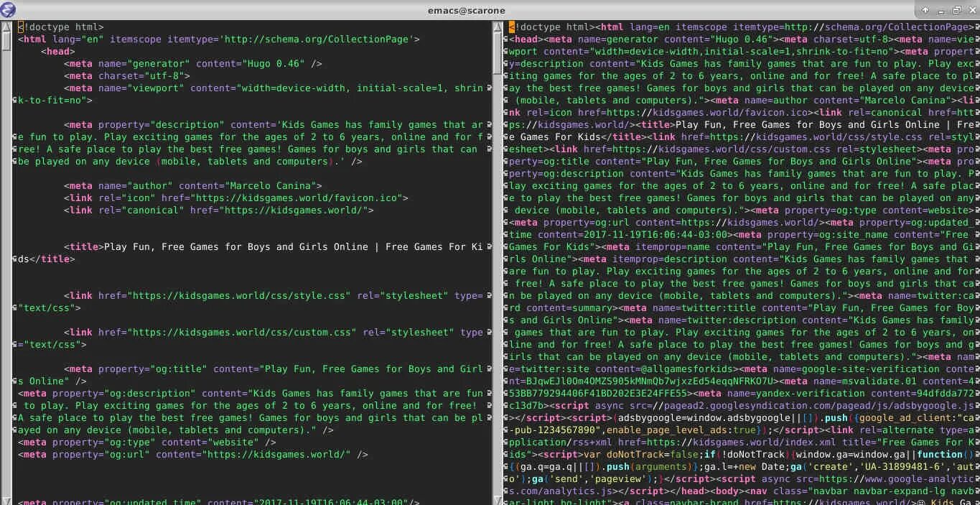Click the '<head>' tag in left pane
The image size is (980, 505).
[x=58, y=52]
